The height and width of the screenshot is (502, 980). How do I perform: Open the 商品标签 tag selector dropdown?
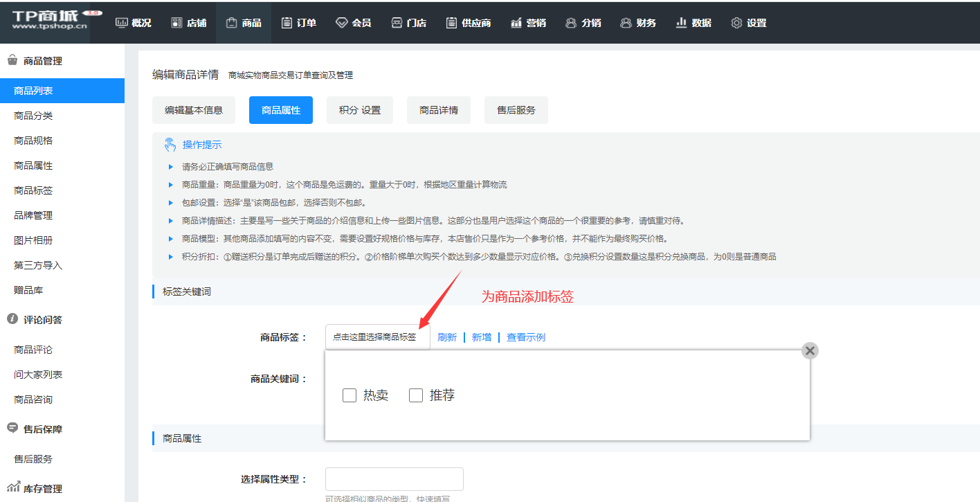tap(377, 337)
